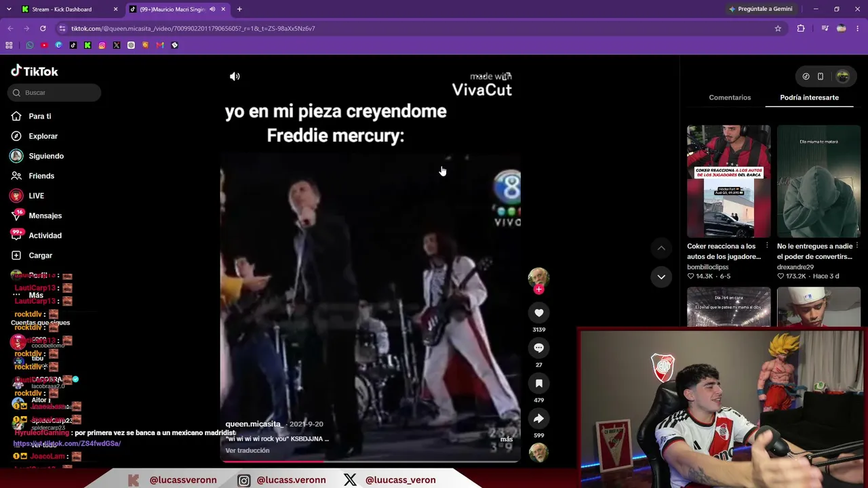Image resolution: width=868 pixels, height=488 pixels.
Task: Click Ver traducción under the caption
Action: 248,451
